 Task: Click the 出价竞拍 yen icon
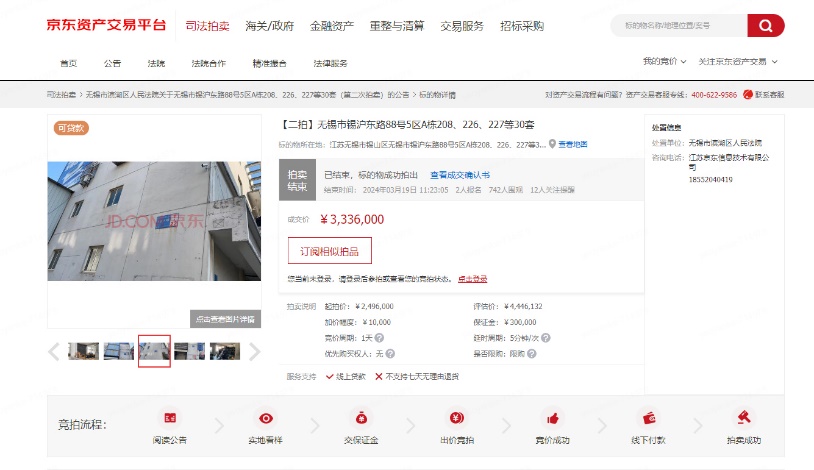tap(457, 418)
